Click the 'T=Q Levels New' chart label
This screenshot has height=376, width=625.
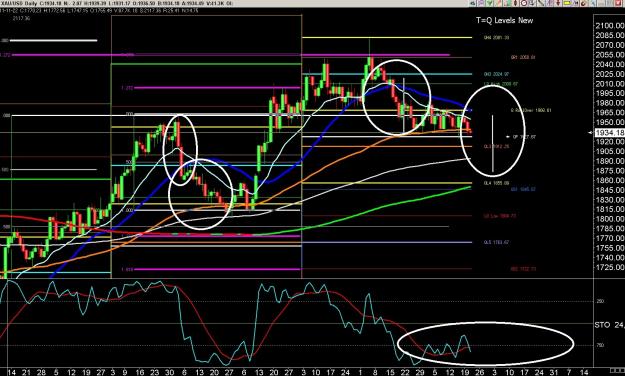point(504,20)
